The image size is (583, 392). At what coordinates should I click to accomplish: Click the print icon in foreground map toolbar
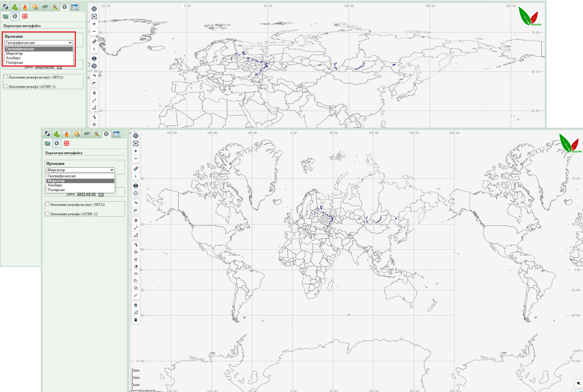pyautogui.click(x=135, y=186)
